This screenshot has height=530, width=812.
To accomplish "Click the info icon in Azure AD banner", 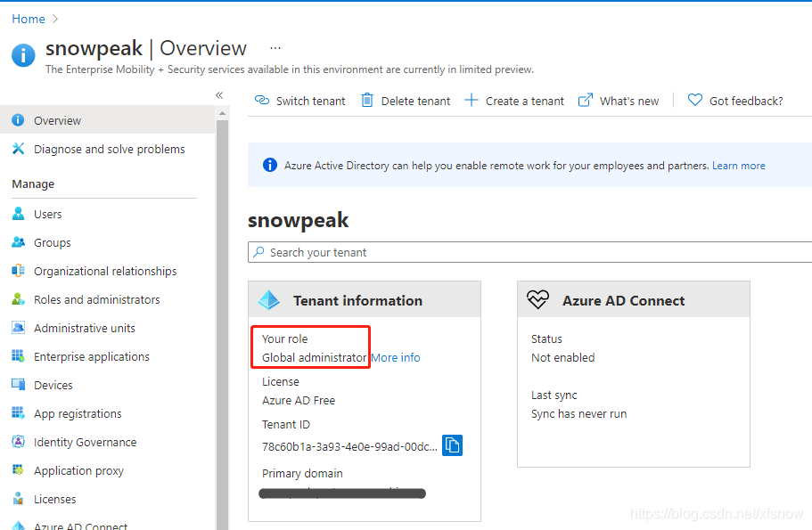I will pos(270,165).
